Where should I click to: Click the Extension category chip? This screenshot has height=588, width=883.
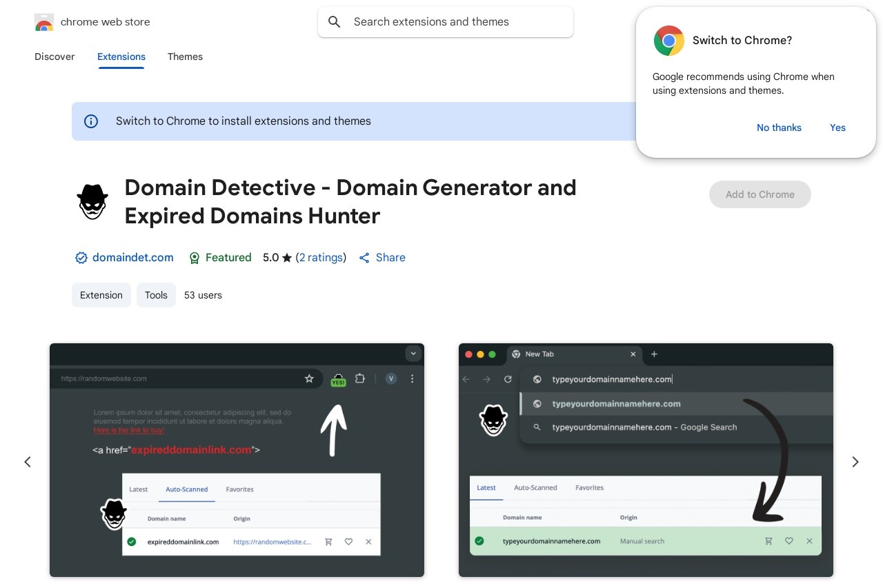pos(101,295)
